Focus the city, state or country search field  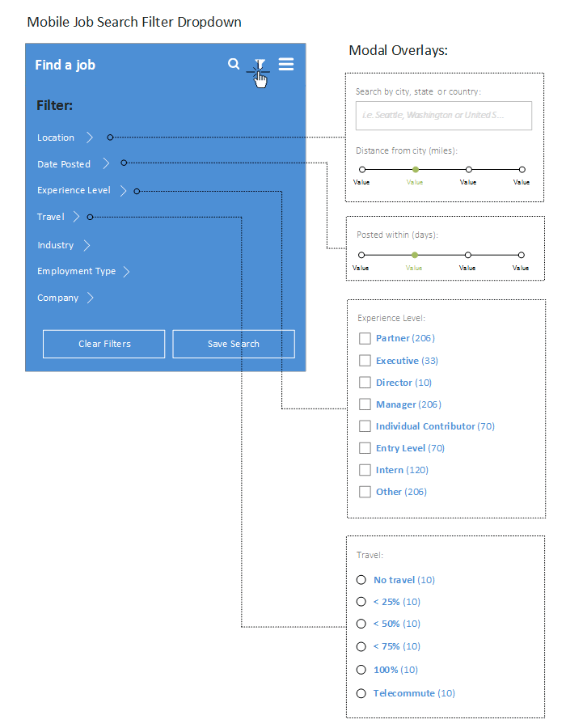444,116
